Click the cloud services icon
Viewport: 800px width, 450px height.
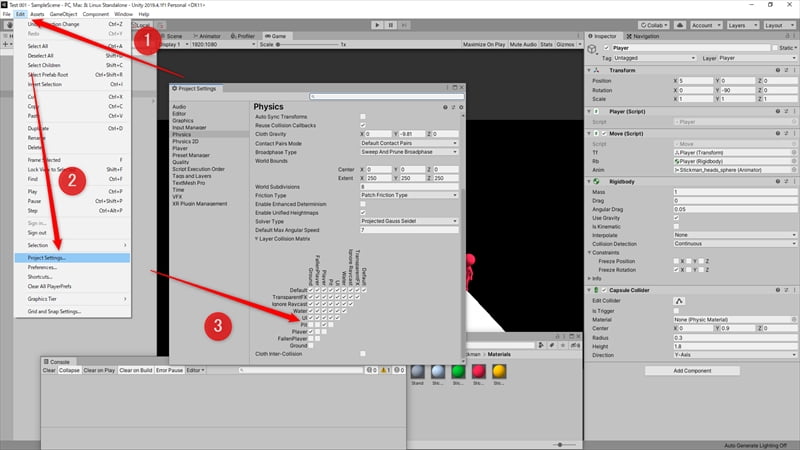pyautogui.click(x=680, y=25)
